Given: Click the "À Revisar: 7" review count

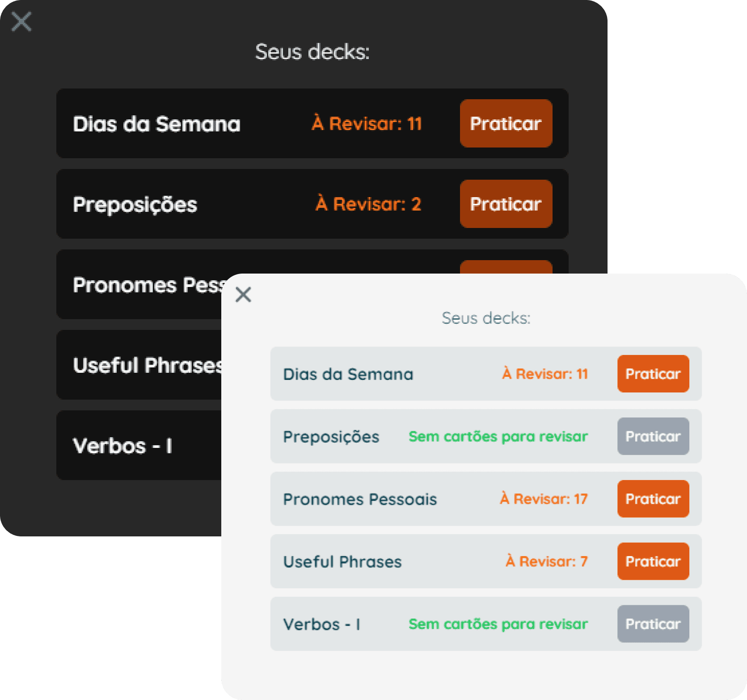Looking at the screenshot, I should (546, 561).
